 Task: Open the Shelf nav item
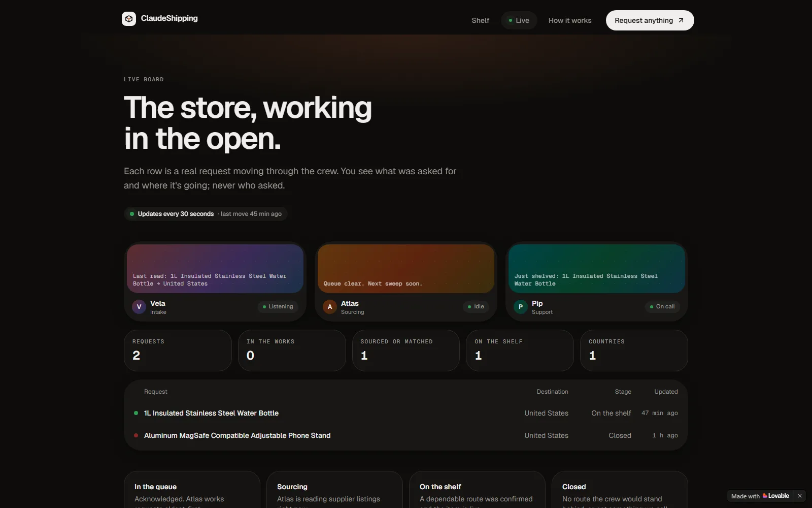click(x=480, y=20)
